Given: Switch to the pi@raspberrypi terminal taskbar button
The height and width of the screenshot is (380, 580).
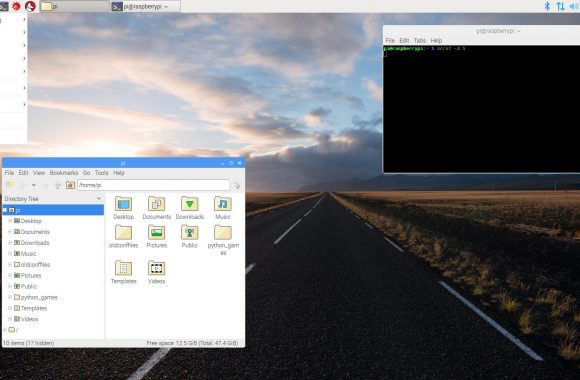Looking at the screenshot, I should [x=145, y=6].
